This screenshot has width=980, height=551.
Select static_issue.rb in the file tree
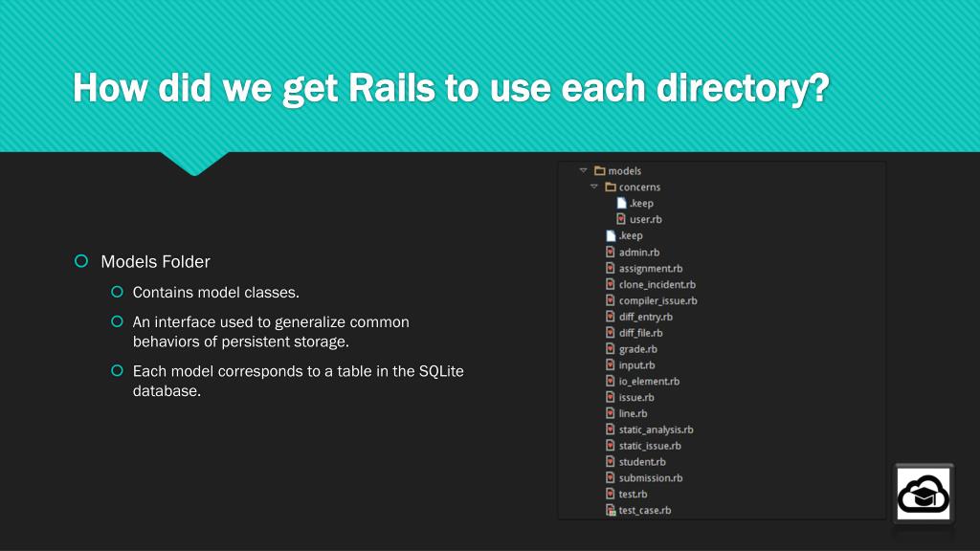(650, 446)
